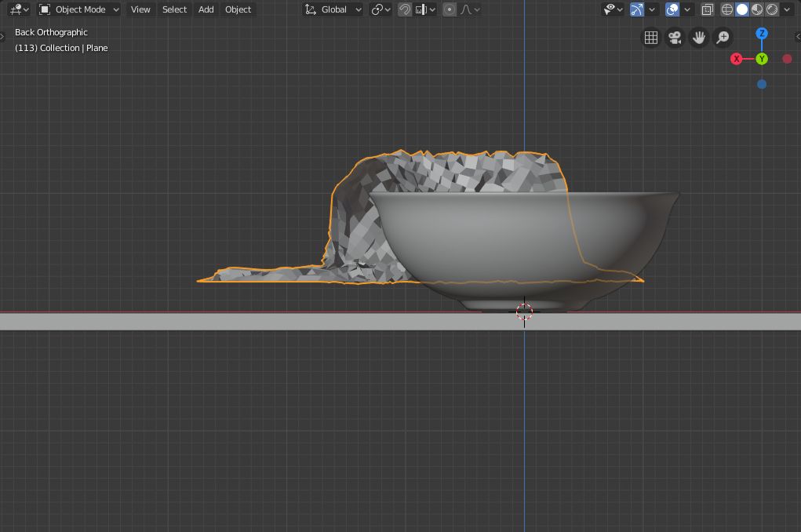Toggle snapping with the magnet icon
Screen dimensions: 801x532
[405, 9]
